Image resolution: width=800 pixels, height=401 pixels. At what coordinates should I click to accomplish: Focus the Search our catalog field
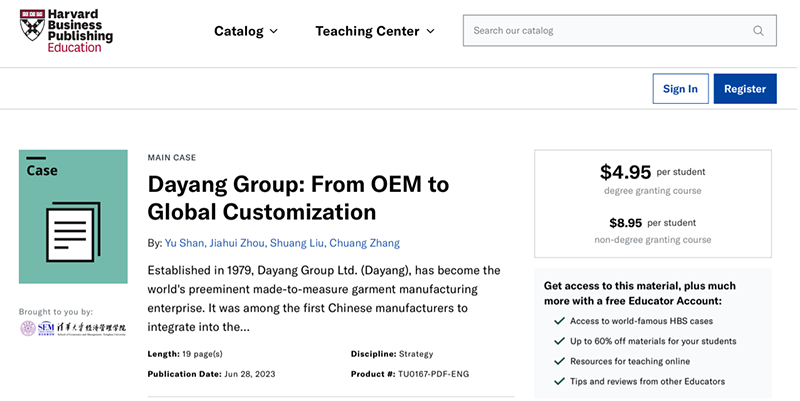click(x=610, y=31)
